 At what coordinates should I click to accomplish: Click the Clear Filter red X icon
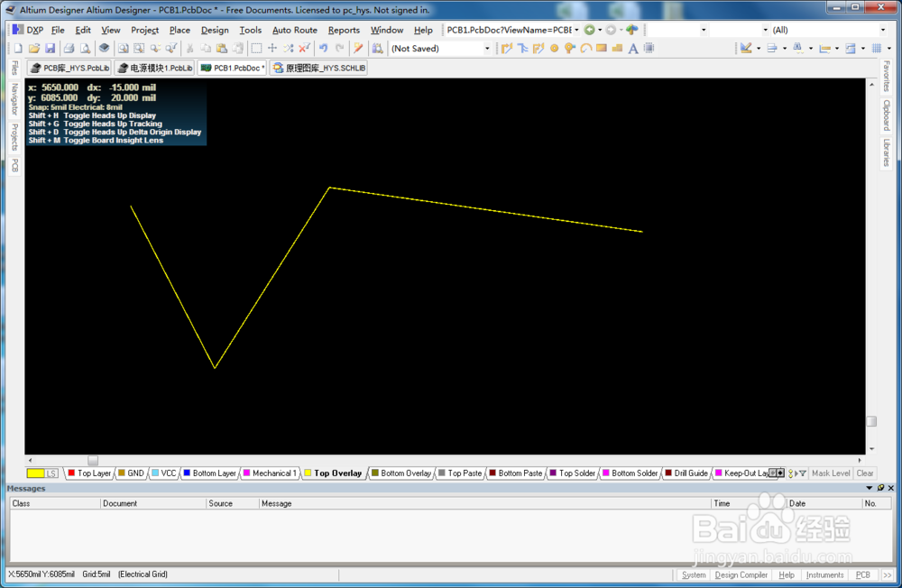(304, 49)
